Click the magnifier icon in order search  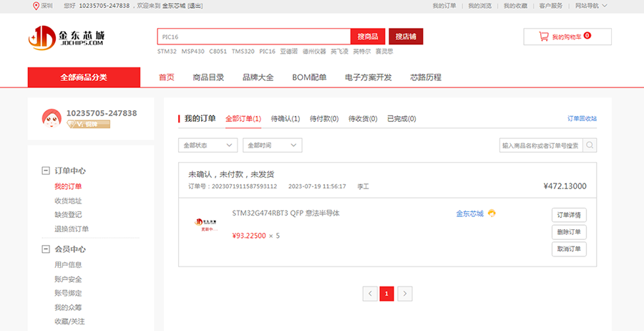(590, 145)
